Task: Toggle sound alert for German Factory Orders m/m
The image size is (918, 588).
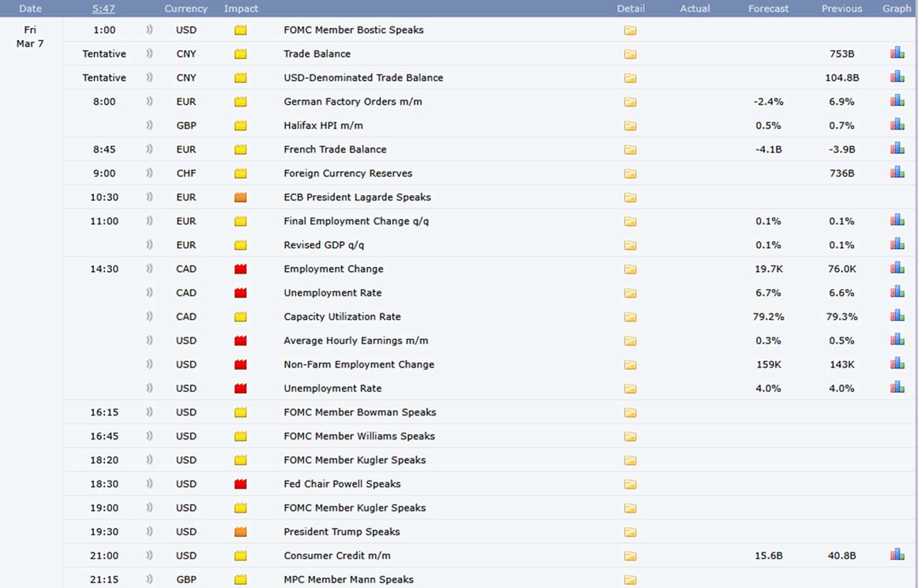Action: [x=150, y=102]
